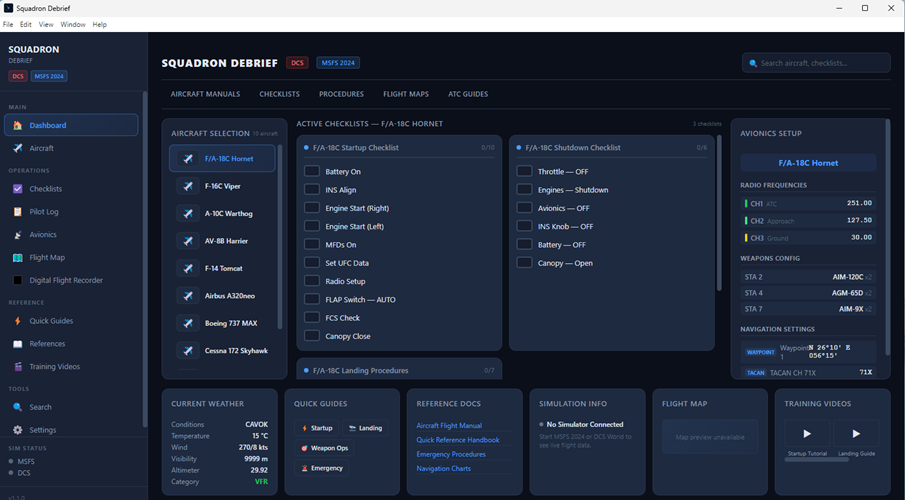The width and height of the screenshot is (905, 500).
Task: Tick the Battery — OFF checkbox
Action: [524, 244]
